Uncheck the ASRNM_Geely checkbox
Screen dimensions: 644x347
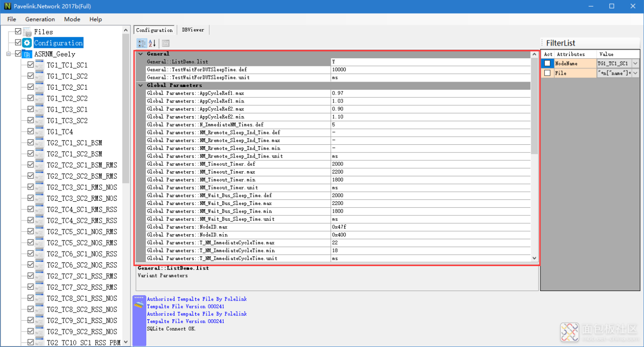18,54
